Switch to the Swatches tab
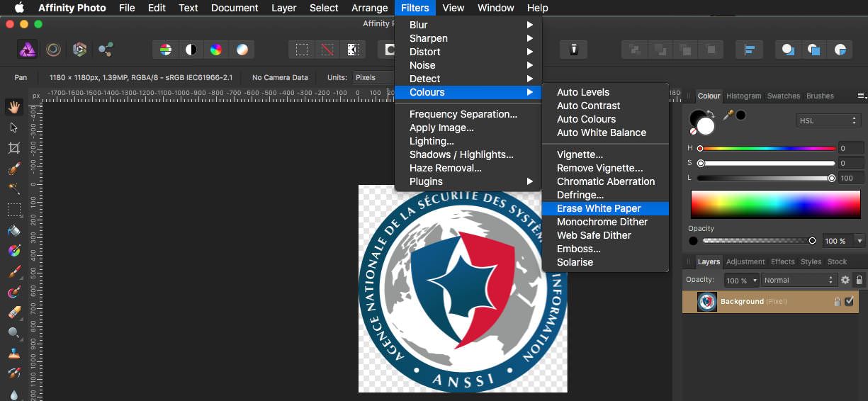This screenshot has height=401, width=868. 784,96
